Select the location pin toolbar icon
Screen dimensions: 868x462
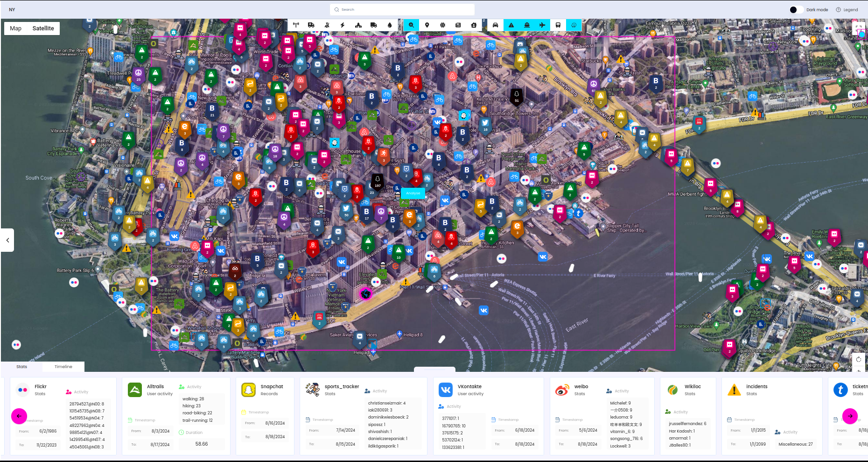pos(427,25)
